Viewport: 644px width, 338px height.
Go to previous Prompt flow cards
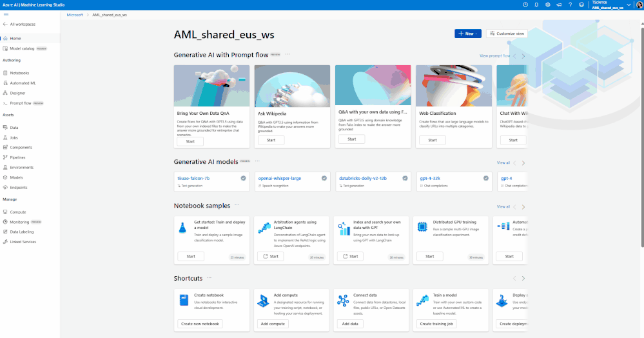click(x=514, y=56)
